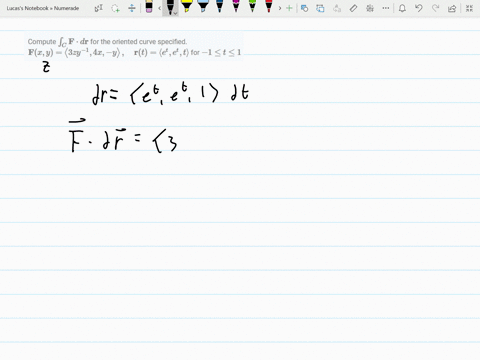Screen dimensions: 480x360
Task: Click the Lucas's Notebook » Numerade title
Action: point(43,8)
